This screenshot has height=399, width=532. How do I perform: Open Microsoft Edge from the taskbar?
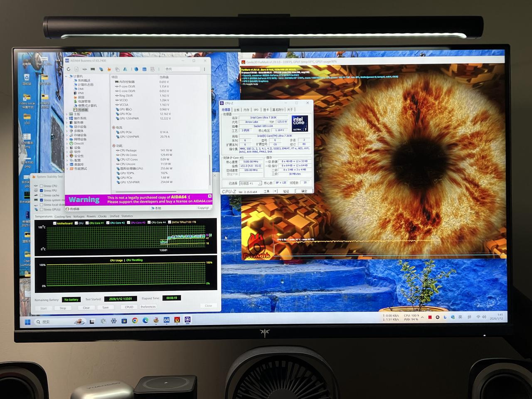[145, 320]
